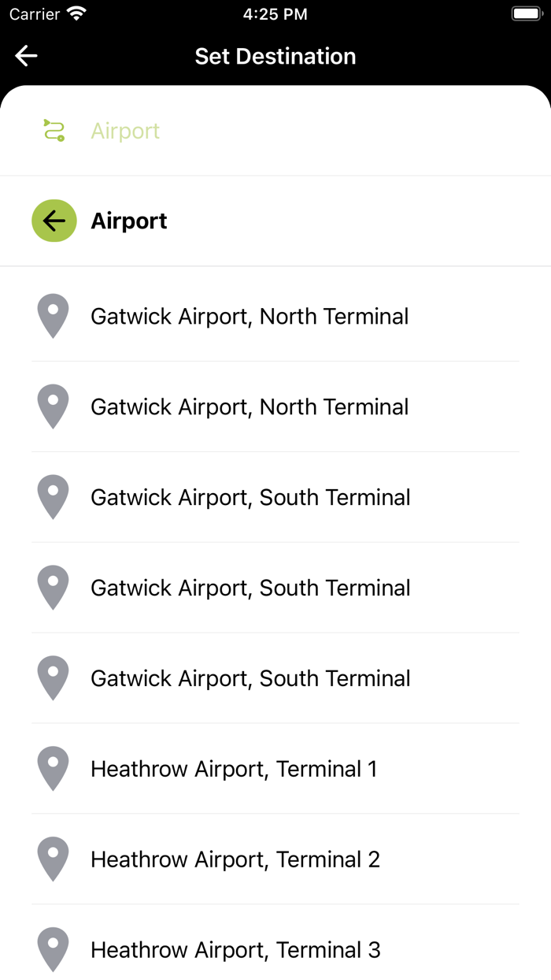Select the second Gatwick North Terminal row

point(250,406)
